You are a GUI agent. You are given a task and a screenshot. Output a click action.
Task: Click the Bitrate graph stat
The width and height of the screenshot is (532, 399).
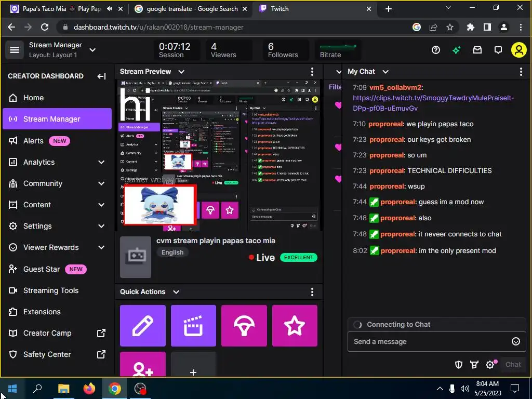click(338, 50)
